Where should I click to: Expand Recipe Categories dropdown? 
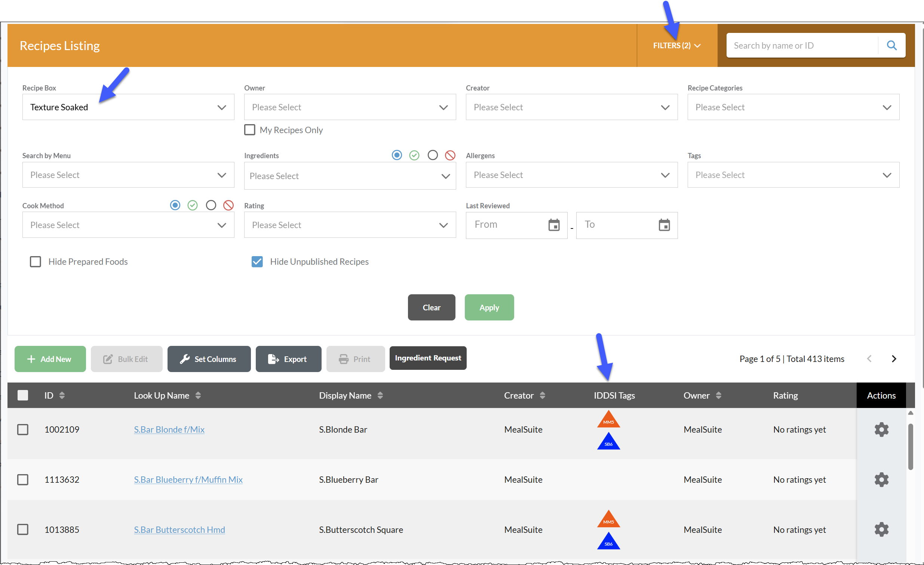click(x=793, y=107)
